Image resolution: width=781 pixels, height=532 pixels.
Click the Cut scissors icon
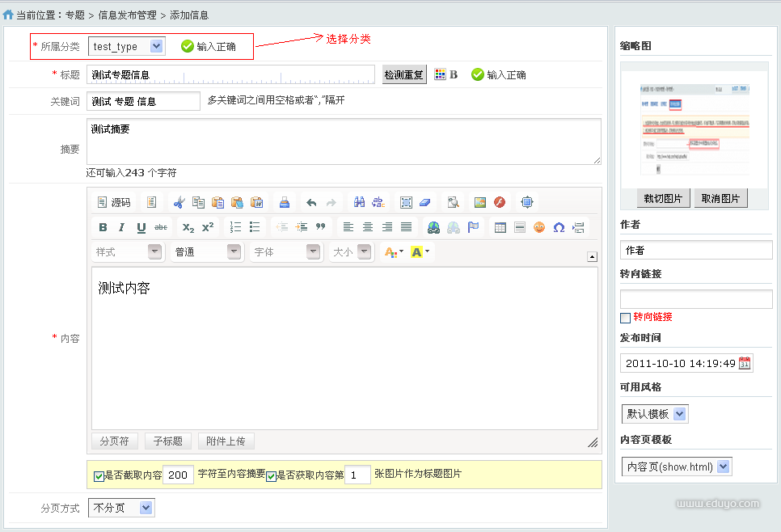[x=179, y=202]
